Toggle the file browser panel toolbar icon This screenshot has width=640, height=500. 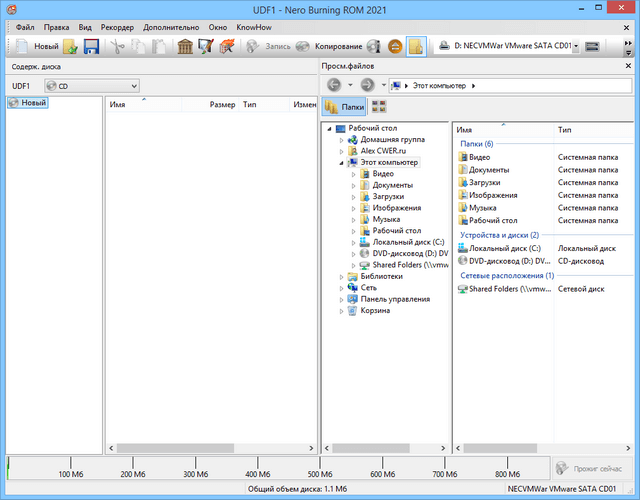[x=416, y=46]
